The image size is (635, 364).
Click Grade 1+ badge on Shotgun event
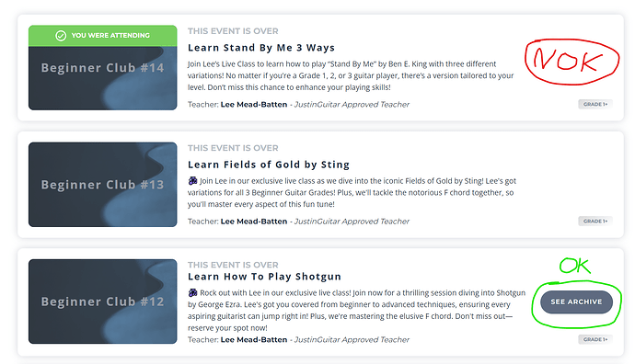coord(595,339)
